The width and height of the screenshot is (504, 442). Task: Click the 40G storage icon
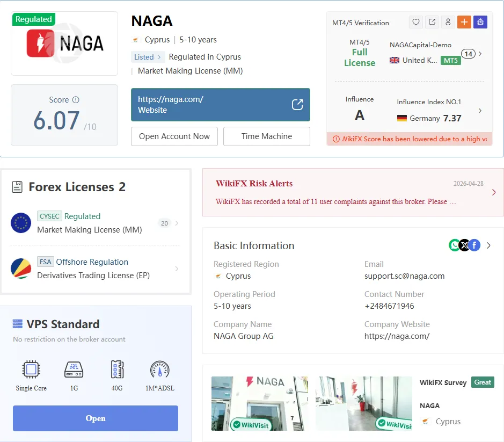tap(117, 369)
